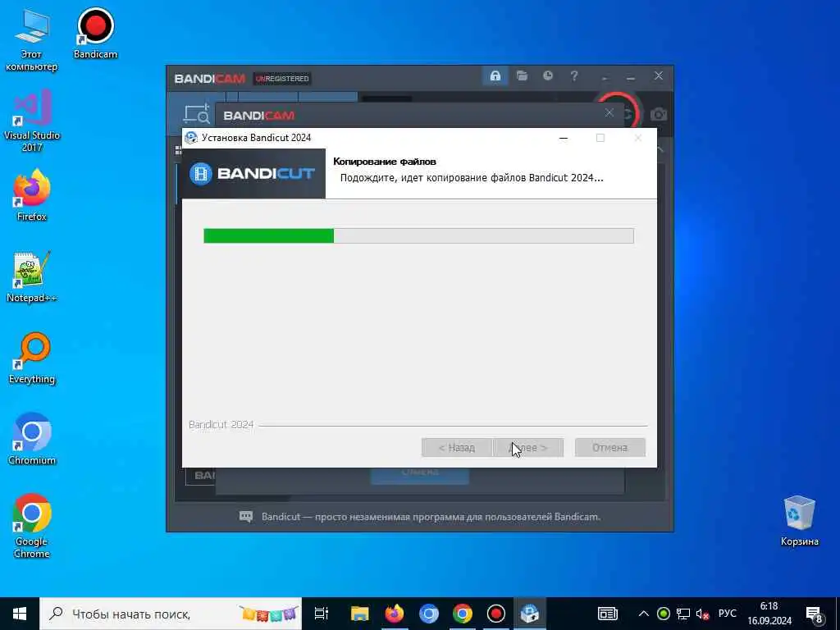Screen dimensions: 840x630
Task: Click the lock icon in Bandicam title bar
Action: click(495, 75)
